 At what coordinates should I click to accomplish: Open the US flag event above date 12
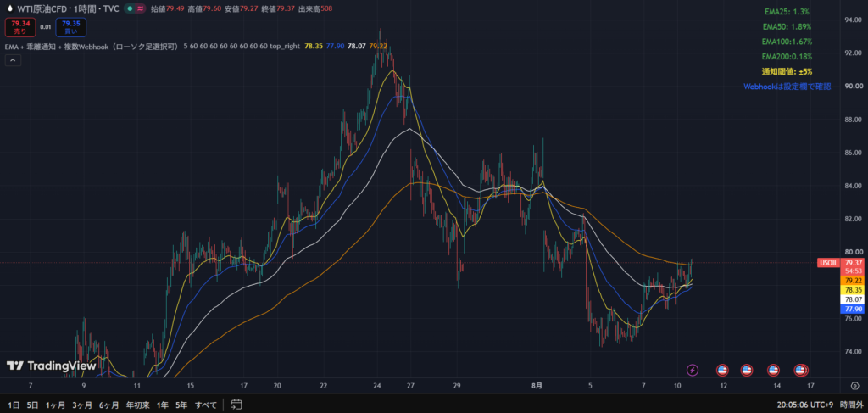click(x=722, y=370)
